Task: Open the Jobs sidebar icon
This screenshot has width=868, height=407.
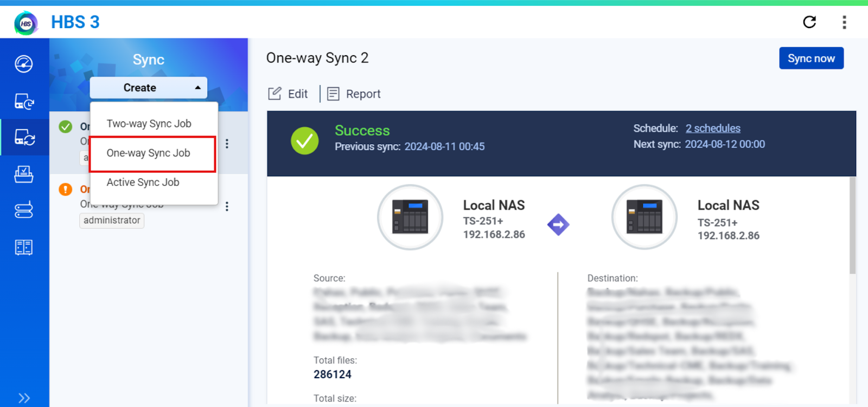Action: [24, 174]
